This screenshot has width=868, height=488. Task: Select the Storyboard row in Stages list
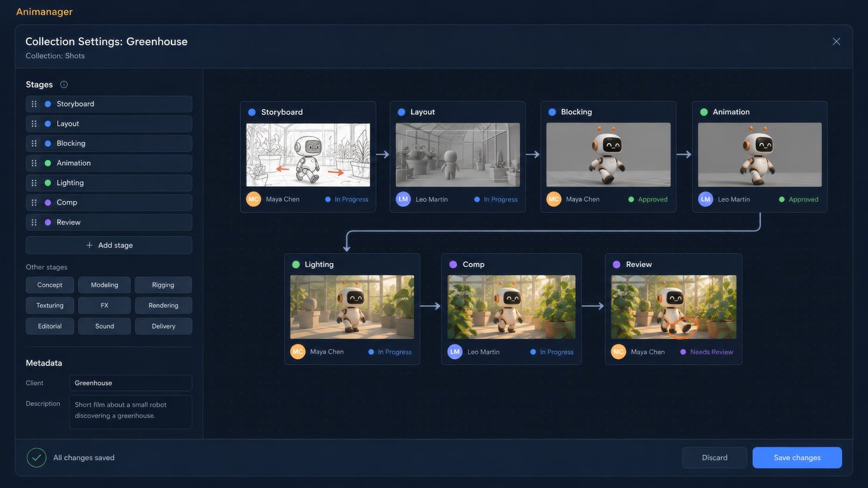click(x=109, y=104)
